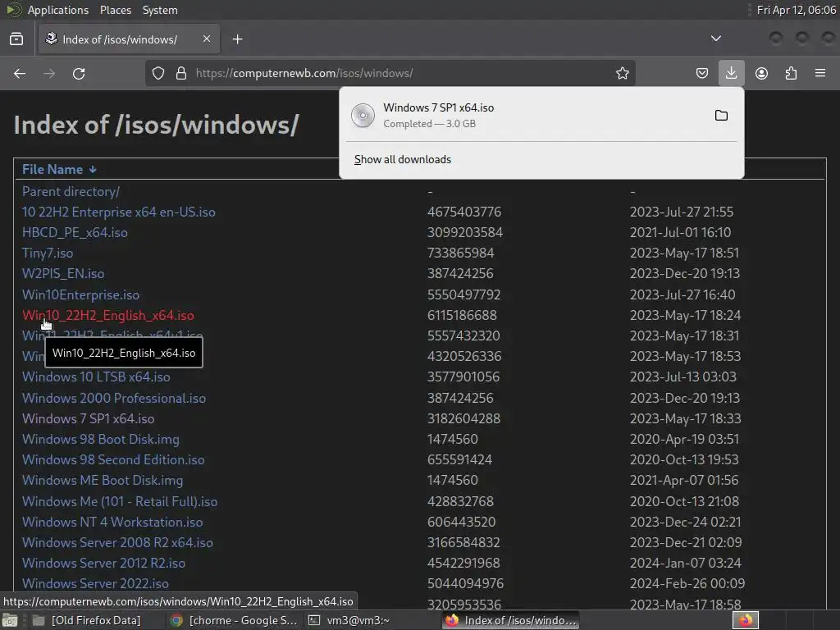Open the Parent directory/ link
The height and width of the screenshot is (630, 840).
pos(71,191)
